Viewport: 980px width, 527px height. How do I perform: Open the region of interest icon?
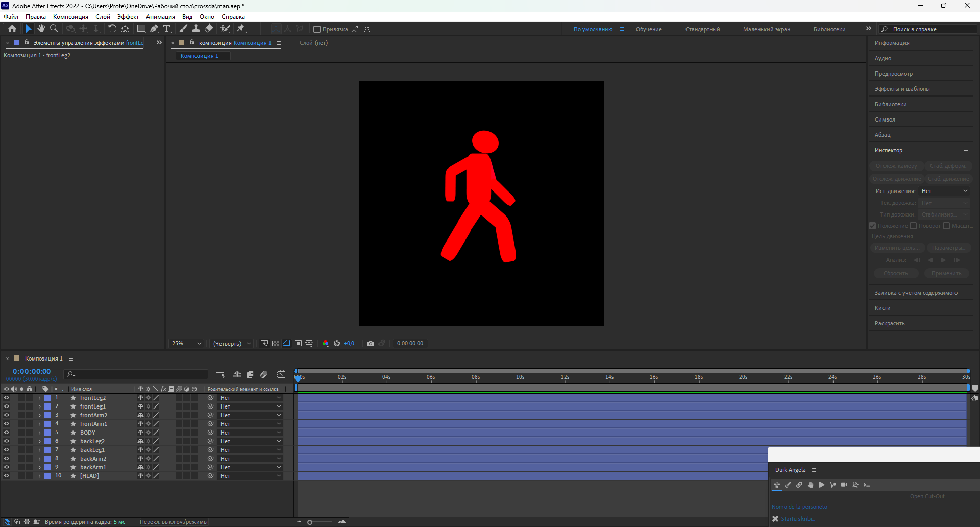[298, 344]
